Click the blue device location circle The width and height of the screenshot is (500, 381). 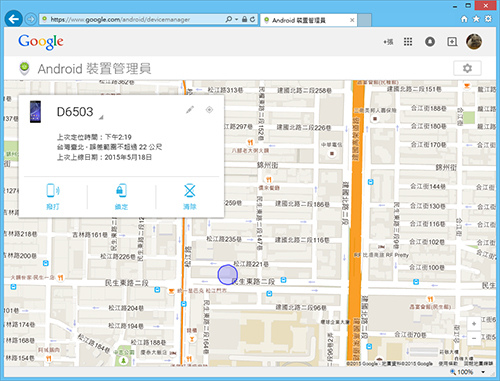pos(228,275)
